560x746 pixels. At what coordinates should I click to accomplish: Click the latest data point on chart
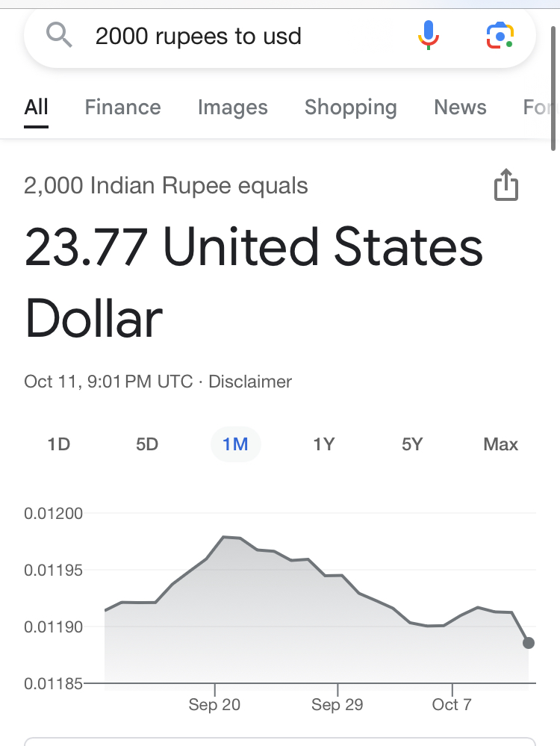pos(529,642)
